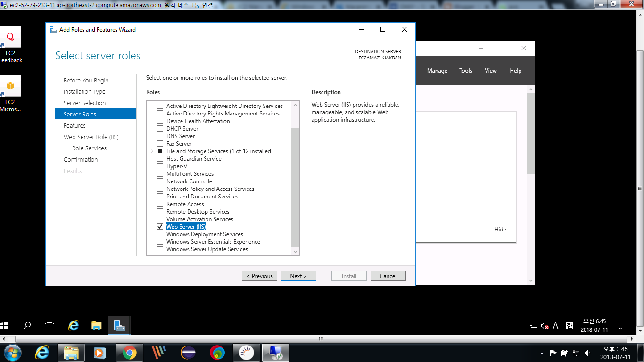The width and height of the screenshot is (644, 362).
Task: Uncheck the Web Server (IIS) role
Action: click(160, 227)
